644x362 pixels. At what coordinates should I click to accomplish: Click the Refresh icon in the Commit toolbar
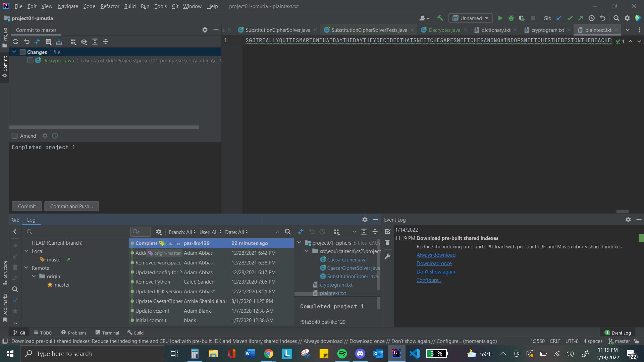point(15,42)
